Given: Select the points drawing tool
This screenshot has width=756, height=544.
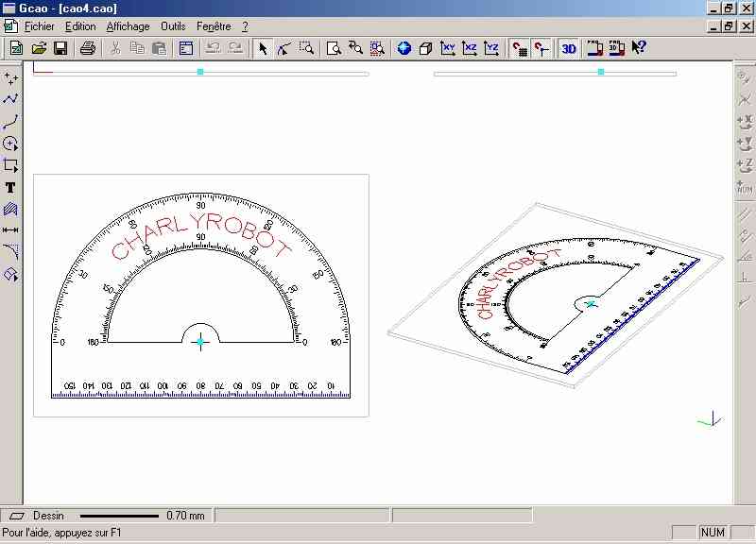Looking at the screenshot, I should (10, 77).
